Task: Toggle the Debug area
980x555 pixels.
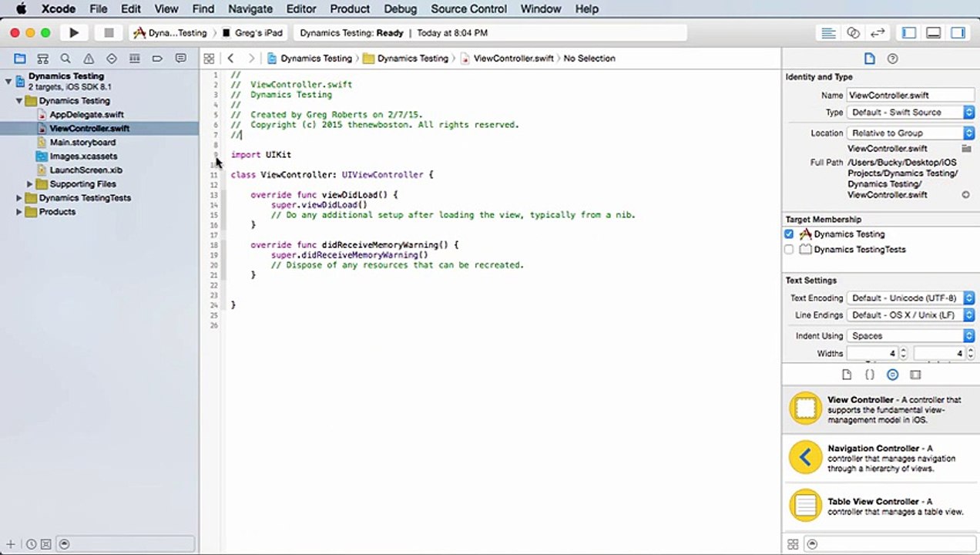Action: point(933,33)
